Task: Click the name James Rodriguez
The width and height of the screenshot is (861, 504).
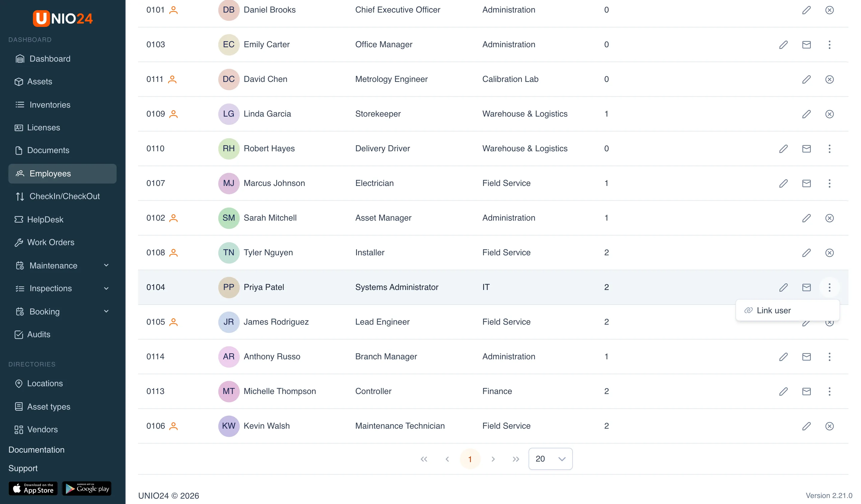Action: 276,322
